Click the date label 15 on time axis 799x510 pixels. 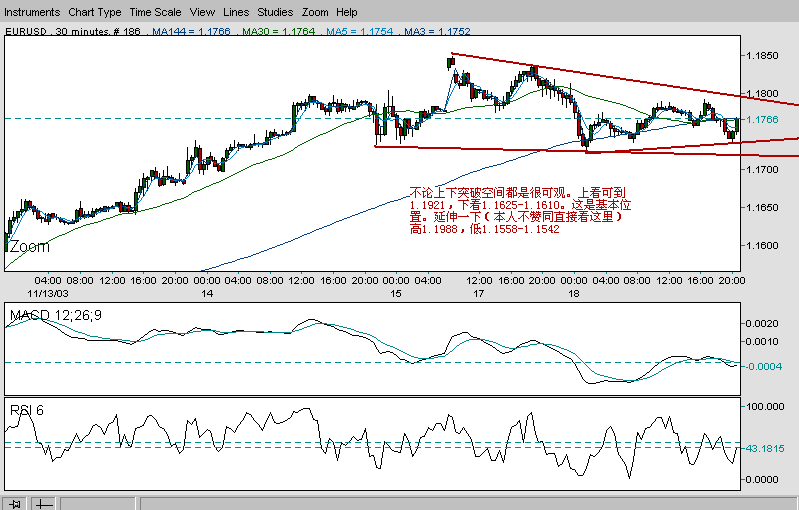396,293
